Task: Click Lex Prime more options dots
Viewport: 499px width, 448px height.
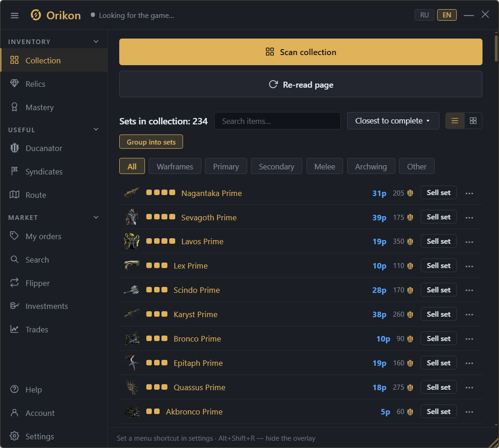Action: click(469, 266)
